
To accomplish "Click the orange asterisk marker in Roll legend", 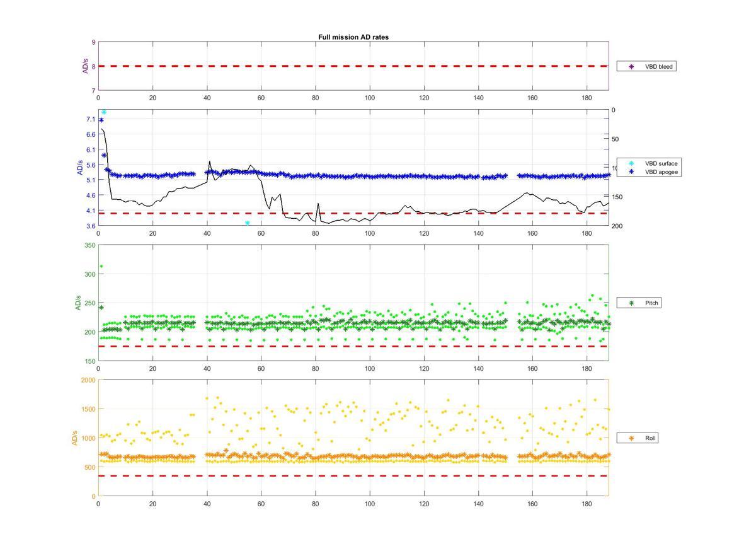I will pyautogui.click(x=631, y=438).
